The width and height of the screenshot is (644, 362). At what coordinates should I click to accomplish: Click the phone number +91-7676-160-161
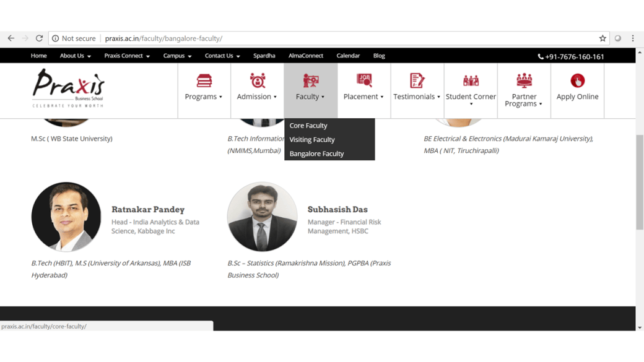coord(571,57)
